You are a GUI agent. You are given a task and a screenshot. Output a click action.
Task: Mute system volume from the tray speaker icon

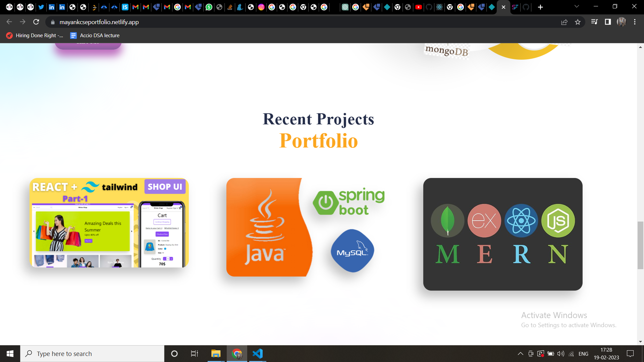(560, 353)
